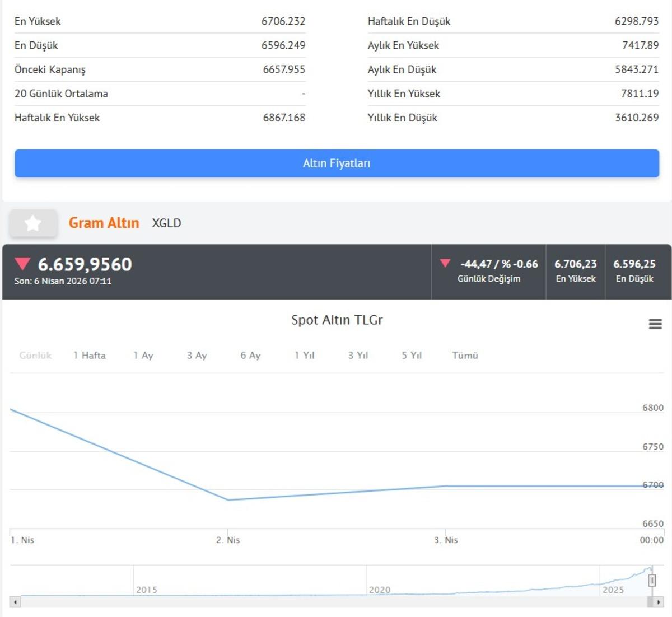Click the star favorite icon
The height and width of the screenshot is (617, 672).
[33, 223]
